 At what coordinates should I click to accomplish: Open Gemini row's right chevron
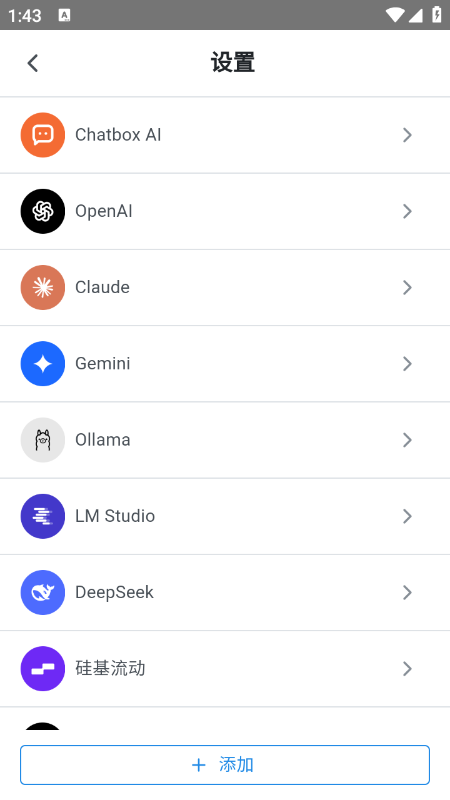[407, 364]
